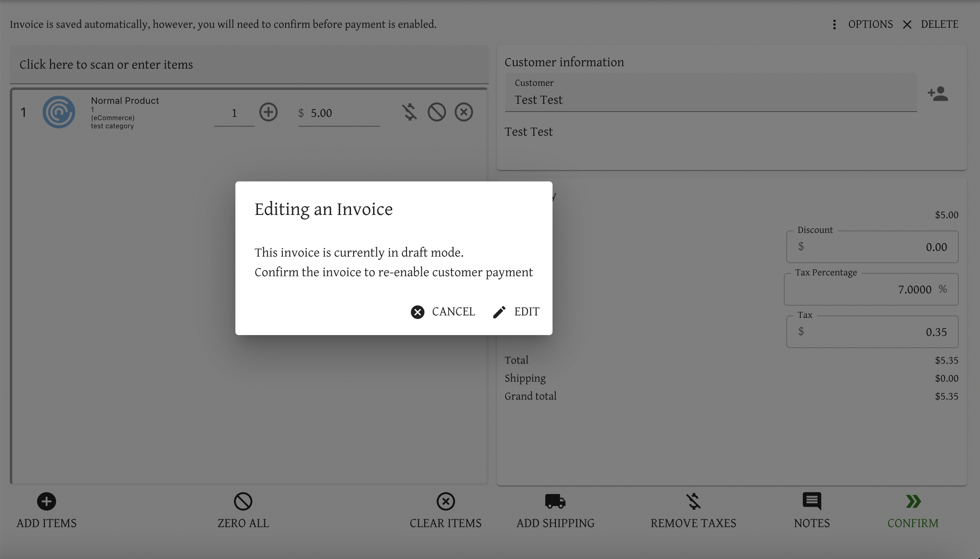This screenshot has width=980, height=559.
Task: Delete the invoice via DELETE label
Action: point(940,25)
